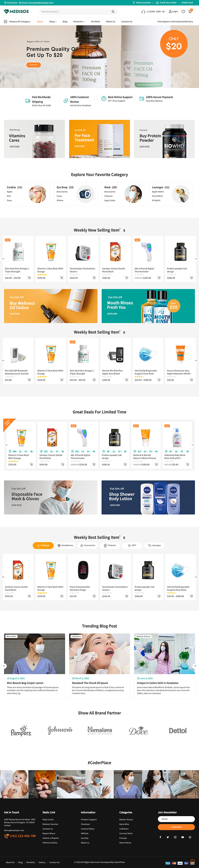The height and width of the screenshot is (868, 199).
Task: Open the shopping cart icon in header
Action: tap(190, 11)
